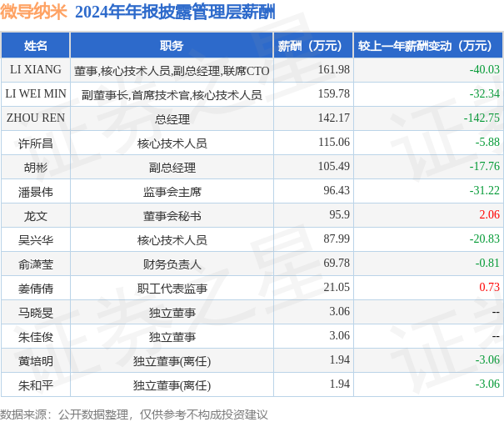Image resolution: width=504 pixels, height=422 pixels.
Task: Click the 微导纳米 company name in title
Action: (33, 12)
